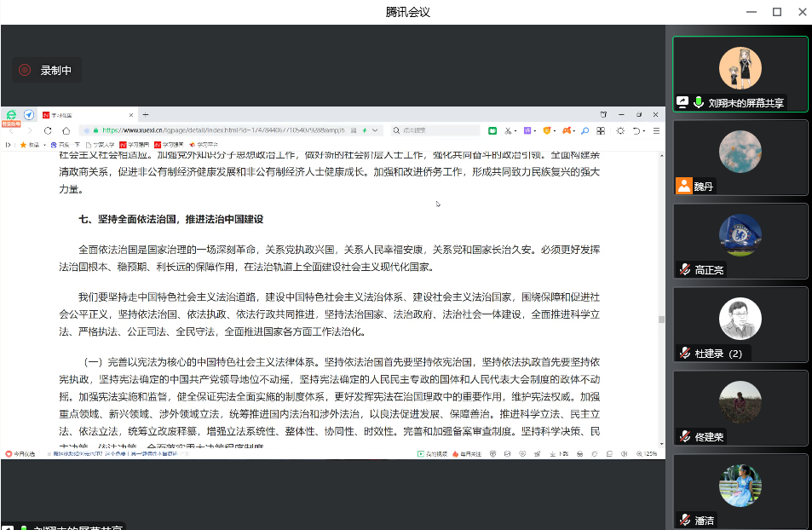Image resolution: width=812 pixels, height=530 pixels.
Task: Open the 百度一下 bookmark
Action: click(66, 145)
